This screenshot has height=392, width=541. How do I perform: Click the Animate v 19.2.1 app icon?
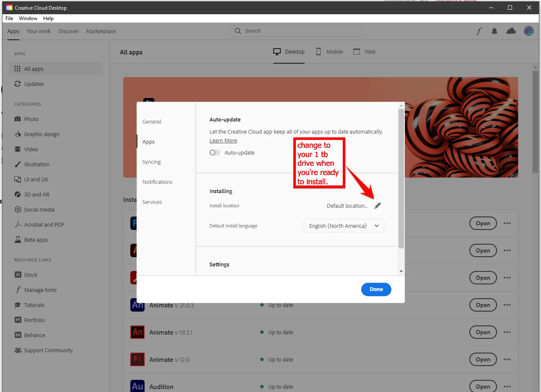(x=137, y=332)
